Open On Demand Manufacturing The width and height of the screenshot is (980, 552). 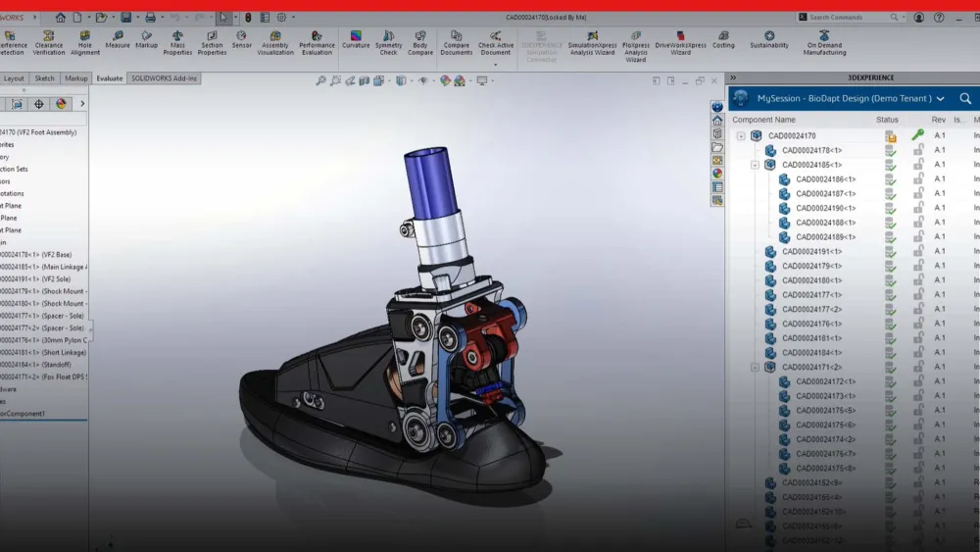click(824, 42)
